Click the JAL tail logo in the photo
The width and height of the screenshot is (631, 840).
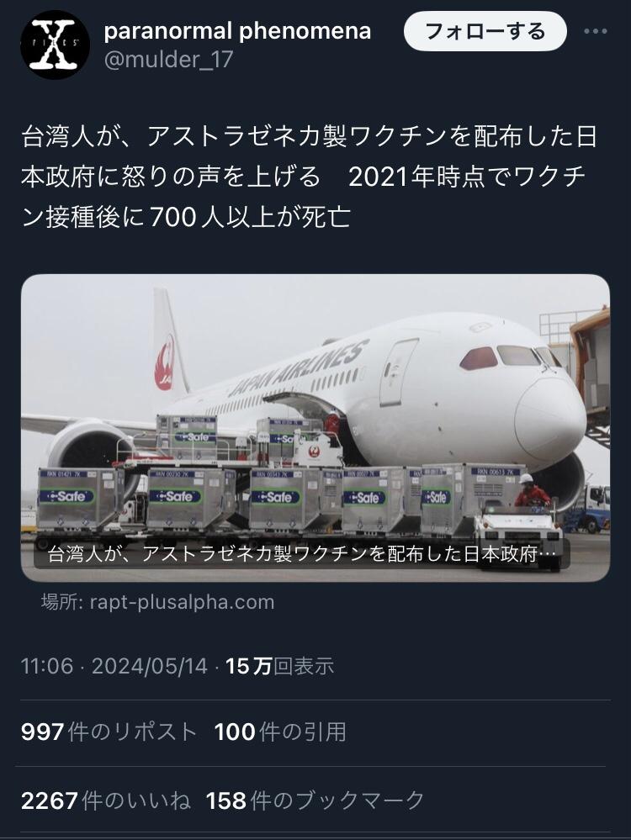tap(164, 362)
